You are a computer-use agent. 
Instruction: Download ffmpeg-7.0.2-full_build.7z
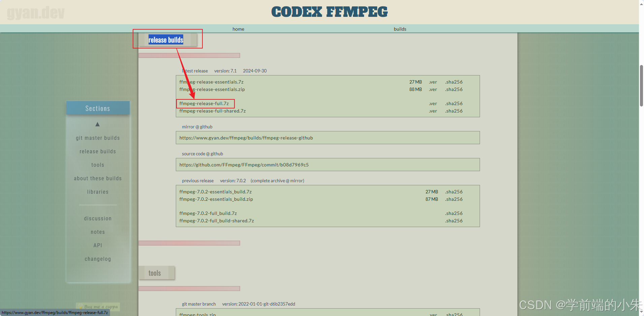point(208,213)
